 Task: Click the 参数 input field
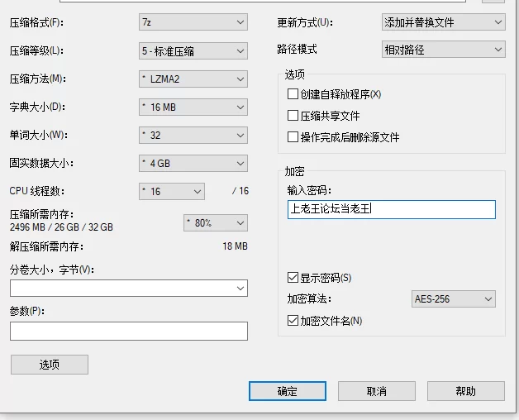[128, 332]
